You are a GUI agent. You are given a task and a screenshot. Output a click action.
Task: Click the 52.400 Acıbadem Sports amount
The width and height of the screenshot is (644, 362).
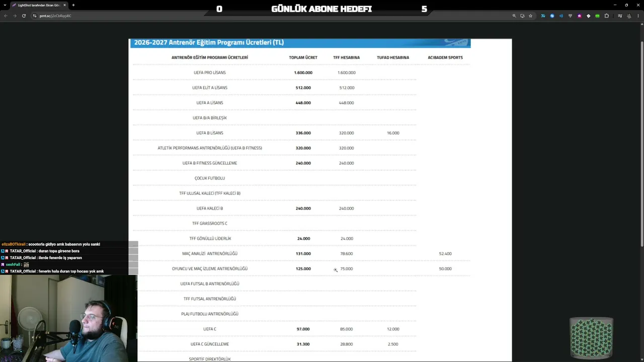(445, 253)
